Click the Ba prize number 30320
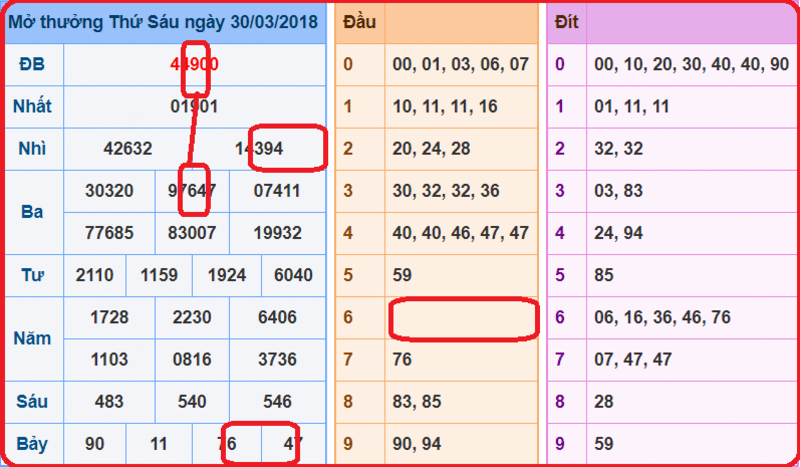Screen dimensions: 800x467 click(109, 191)
